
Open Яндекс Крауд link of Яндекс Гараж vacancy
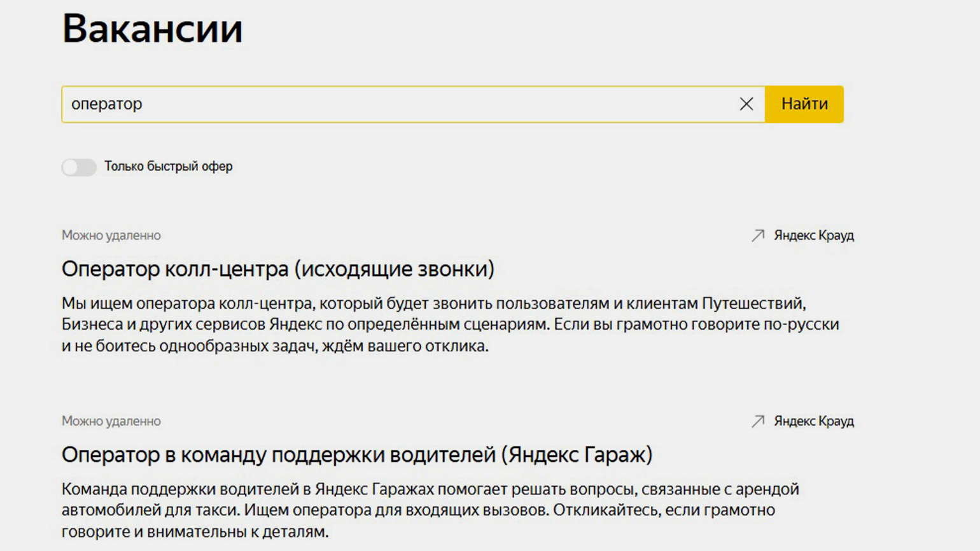tap(814, 421)
